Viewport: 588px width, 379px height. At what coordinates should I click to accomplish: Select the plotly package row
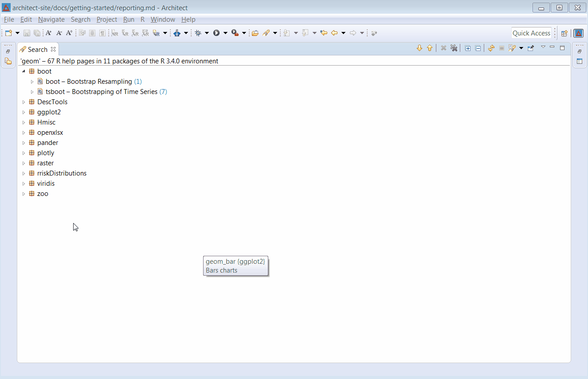[41, 153]
